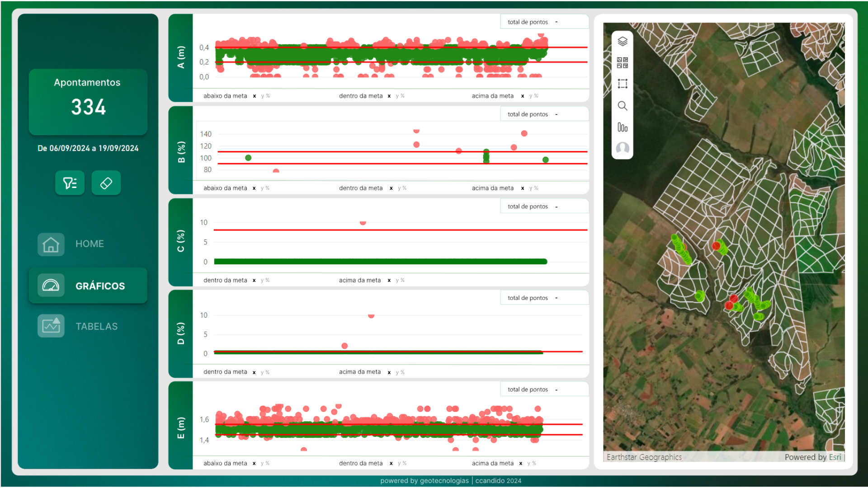The height and width of the screenshot is (488, 868).
Task: Open the map layers list
Action: [623, 41]
